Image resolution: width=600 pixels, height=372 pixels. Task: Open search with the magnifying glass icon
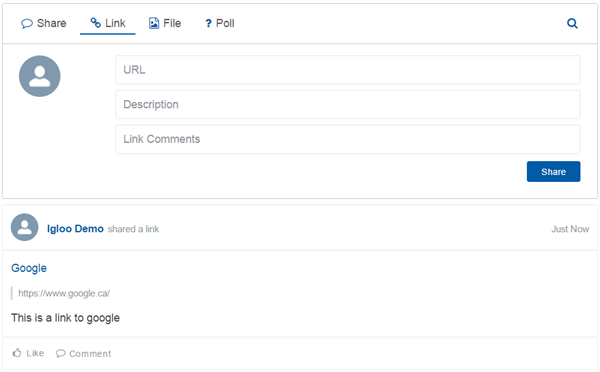[572, 23]
